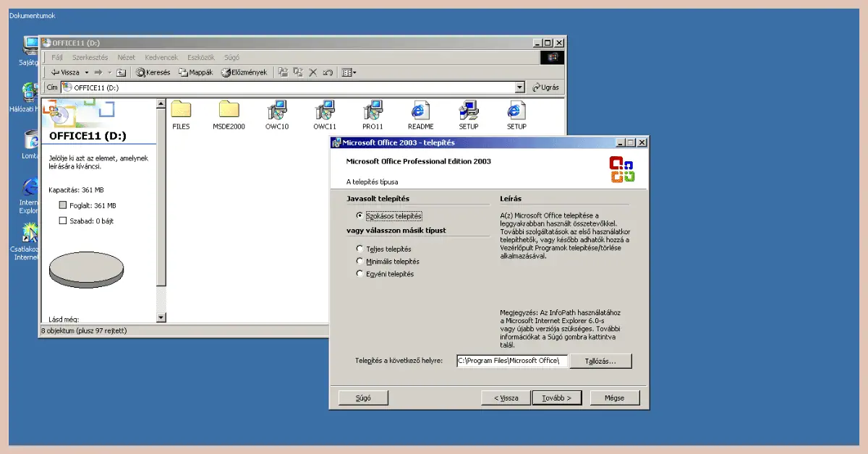Click the Tovább button to continue installation

point(557,397)
